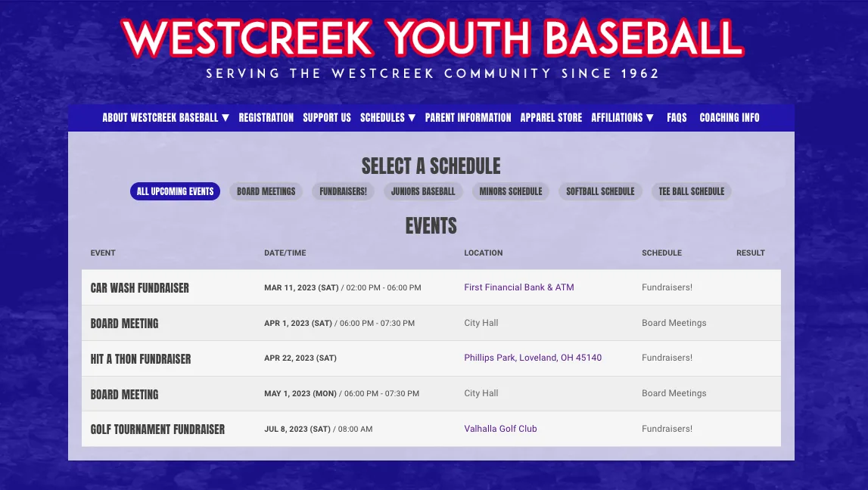The image size is (868, 490).
Task: Open the Schedules dropdown menu
Action: (387, 117)
